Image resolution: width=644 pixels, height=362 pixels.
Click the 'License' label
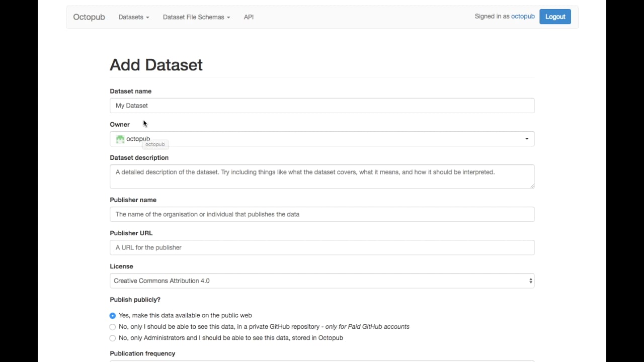point(121,266)
